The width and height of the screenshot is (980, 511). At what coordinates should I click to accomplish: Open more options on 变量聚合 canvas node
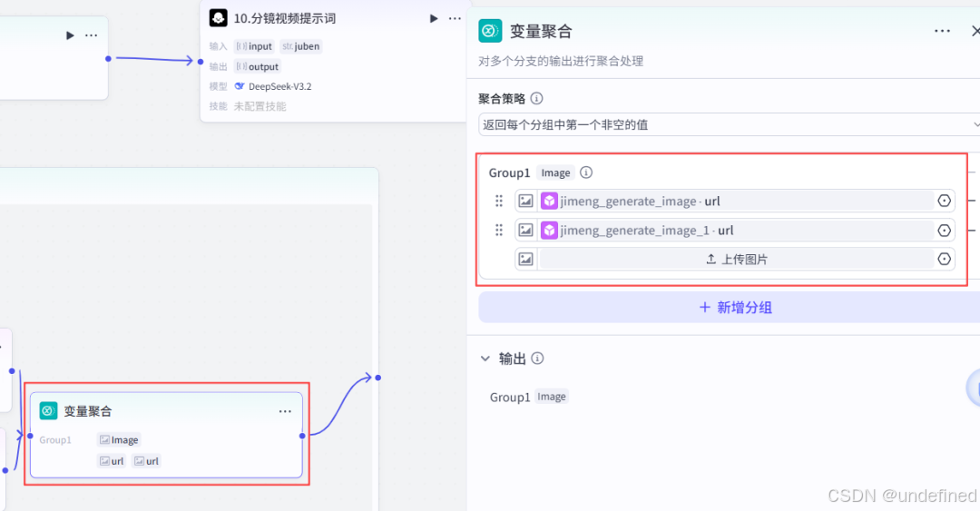tap(285, 411)
